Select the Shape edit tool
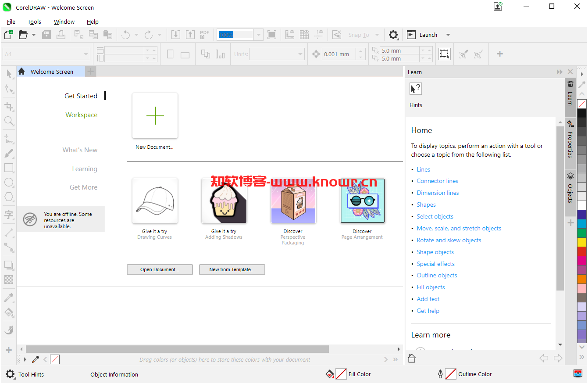 point(9,89)
